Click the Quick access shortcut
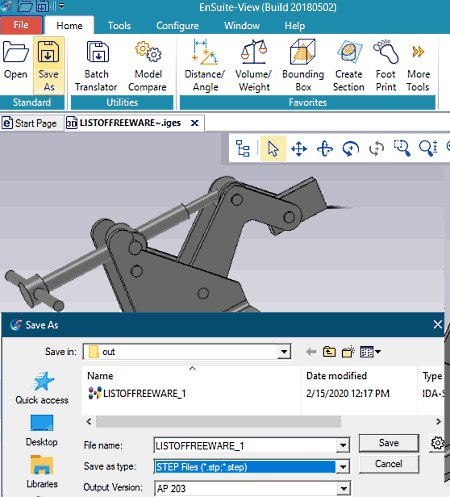 pos(42,388)
